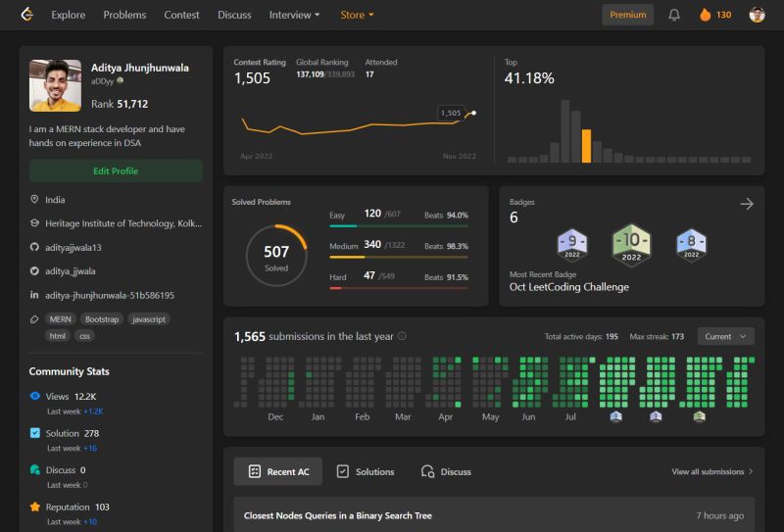
Task: Open the Problems menu item
Action: tap(124, 15)
